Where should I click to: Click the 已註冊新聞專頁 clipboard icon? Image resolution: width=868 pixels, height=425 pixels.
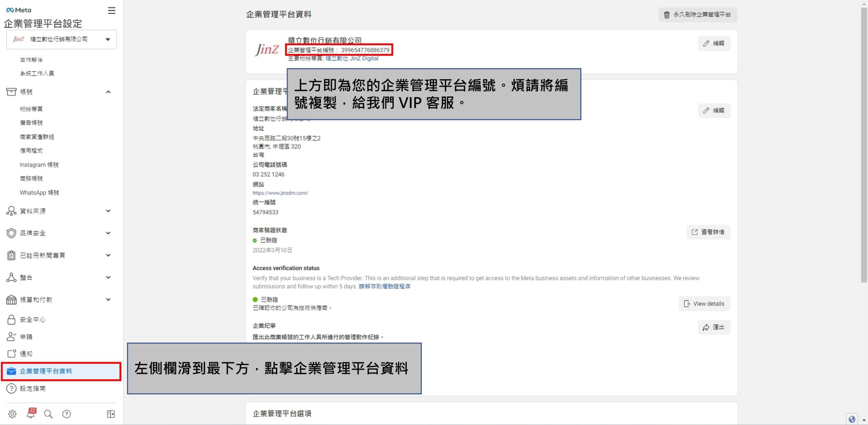click(11, 255)
